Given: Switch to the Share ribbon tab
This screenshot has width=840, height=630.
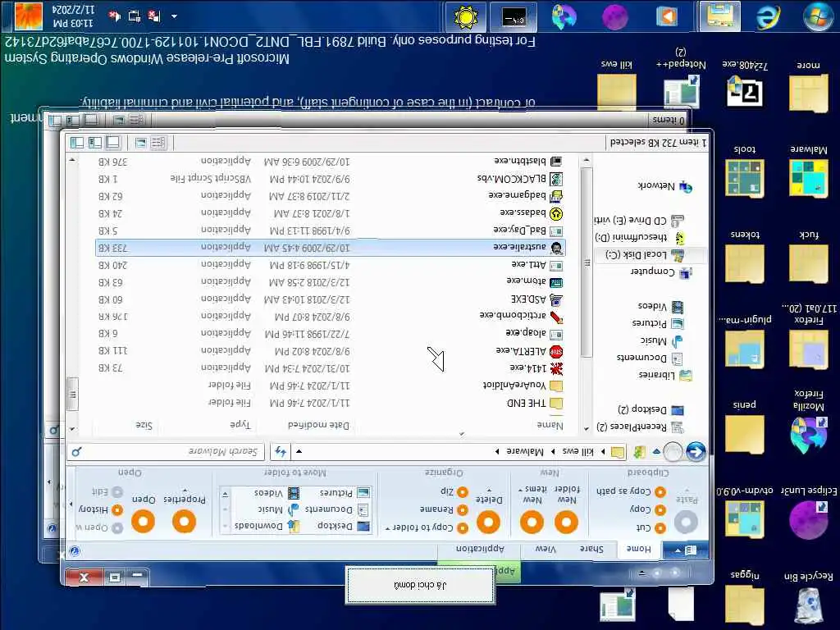Looking at the screenshot, I should click(x=591, y=549).
